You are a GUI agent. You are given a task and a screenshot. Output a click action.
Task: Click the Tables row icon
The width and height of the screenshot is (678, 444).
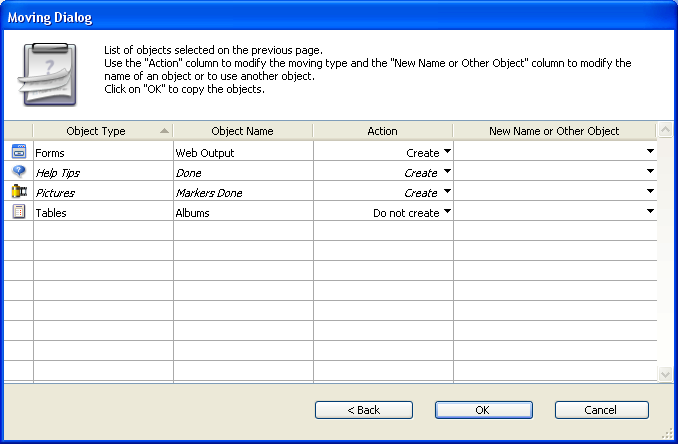coord(18,212)
